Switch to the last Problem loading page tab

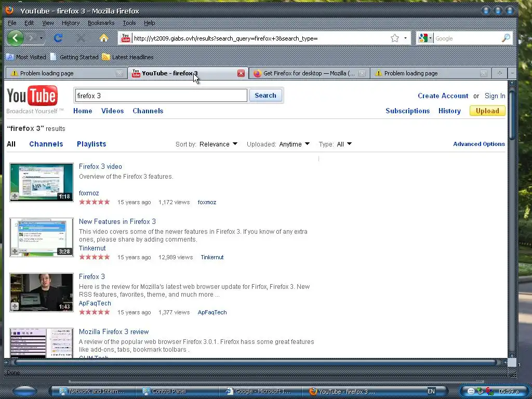431,73
